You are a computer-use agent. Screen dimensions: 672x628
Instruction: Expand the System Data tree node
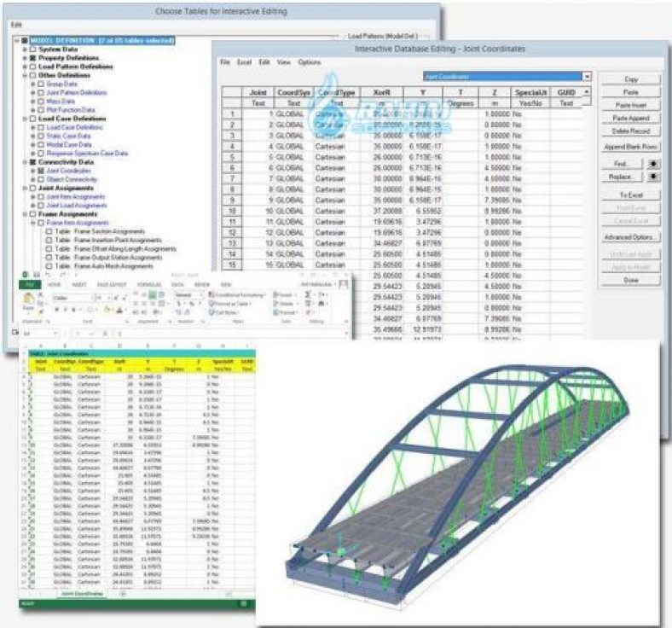point(25,49)
